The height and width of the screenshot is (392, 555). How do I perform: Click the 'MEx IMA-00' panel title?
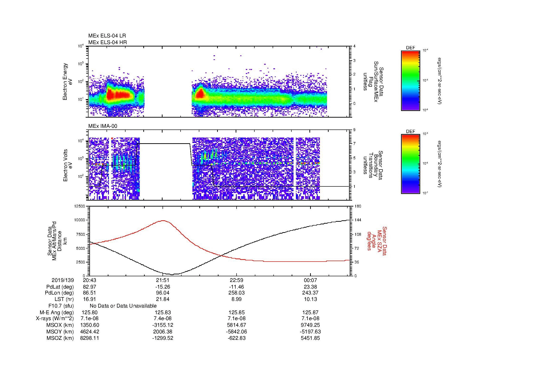click(x=103, y=126)
